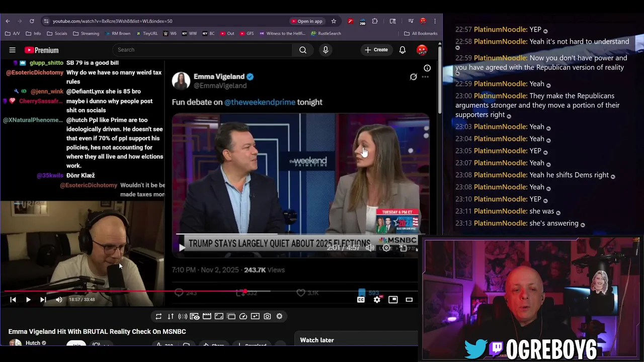The image size is (644, 362).
Task: Open Chrome three-dot menu
Action: 435,21
